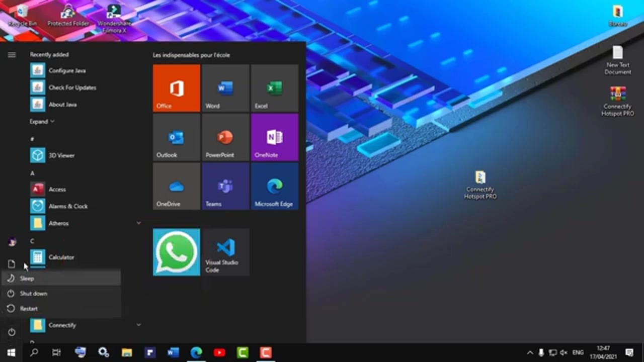The height and width of the screenshot is (362, 644).
Task: Open taskbar Search
Action: pyautogui.click(x=34, y=352)
